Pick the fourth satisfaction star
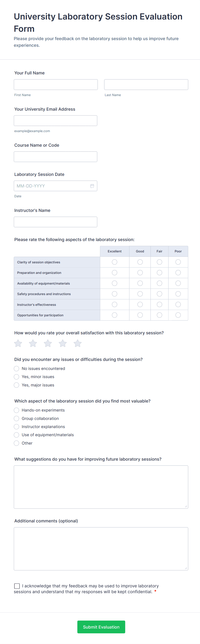The image size is (200, 644). tap(63, 343)
